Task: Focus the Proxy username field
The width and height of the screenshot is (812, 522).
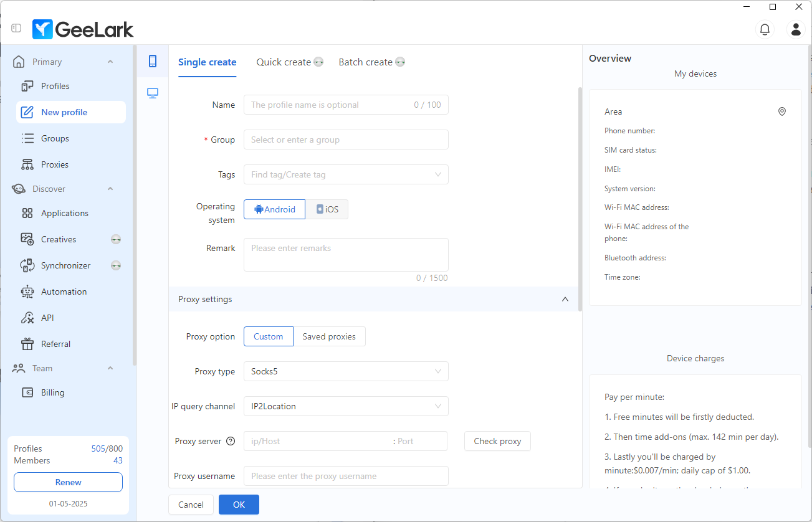Action: click(346, 476)
